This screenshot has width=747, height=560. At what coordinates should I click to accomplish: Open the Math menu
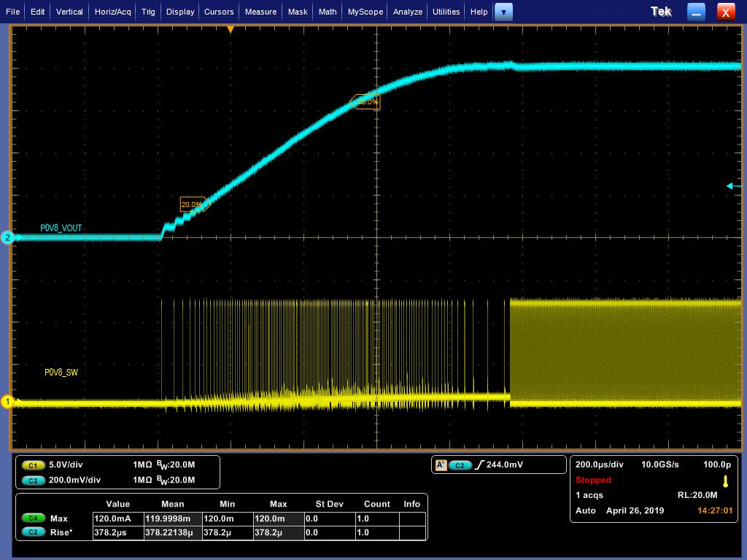328,12
